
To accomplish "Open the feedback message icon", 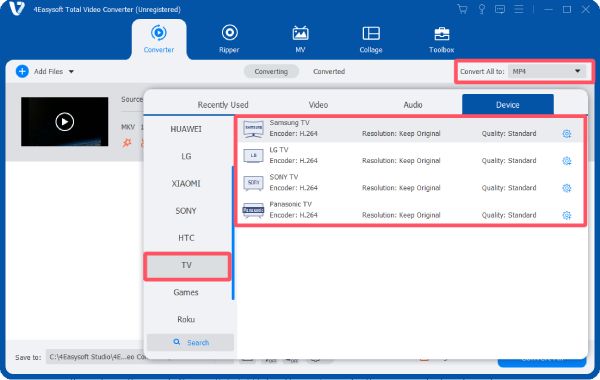I will pyautogui.click(x=500, y=9).
